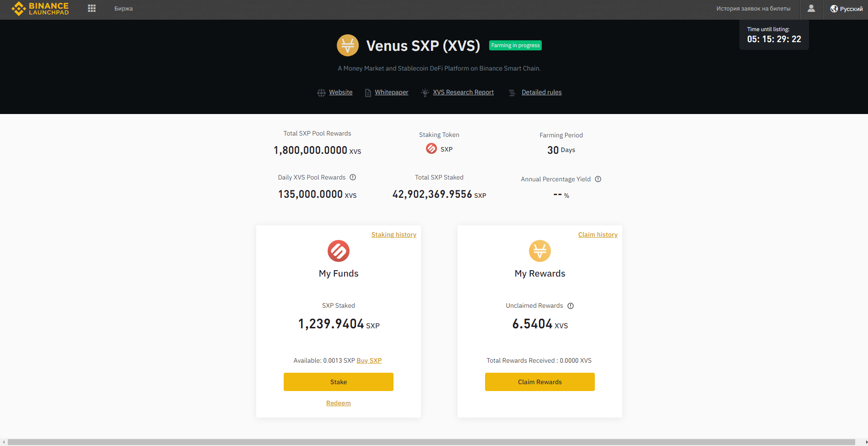The height and width of the screenshot is (446, 868).
Task: Click the Venus XVS coin logo in header
Action: (348, 45)
